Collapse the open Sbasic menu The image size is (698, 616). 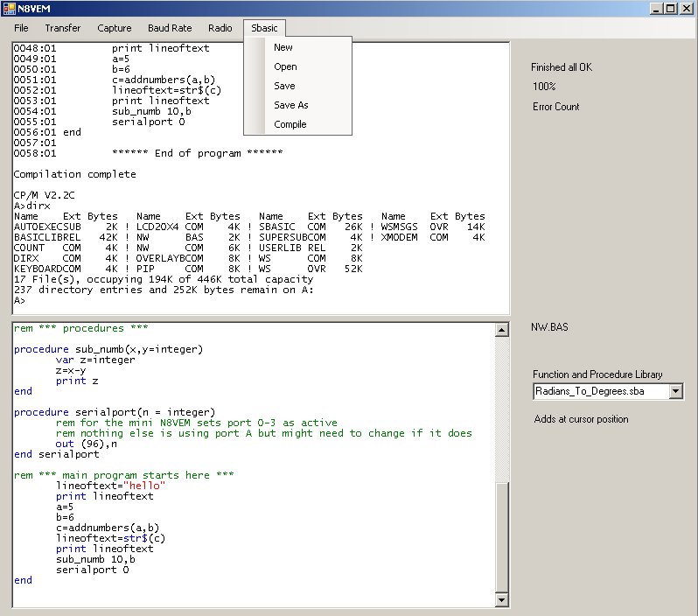coord(264,28)
